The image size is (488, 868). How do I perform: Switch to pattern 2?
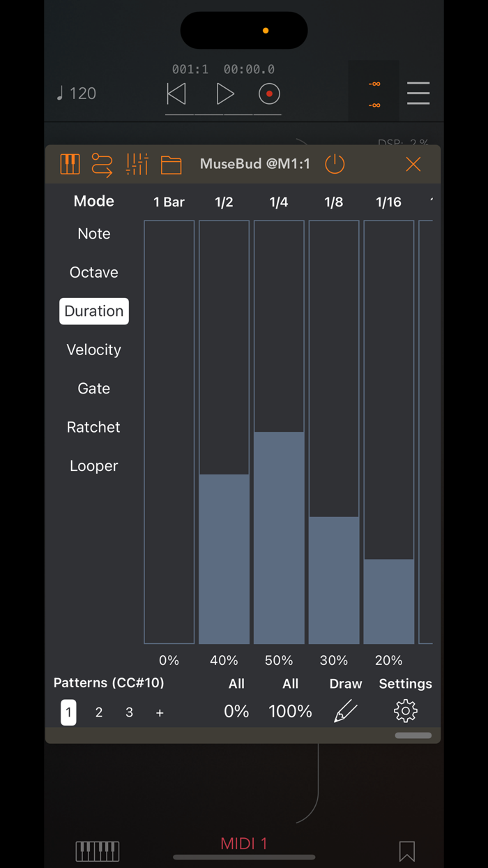click(98, 712)
